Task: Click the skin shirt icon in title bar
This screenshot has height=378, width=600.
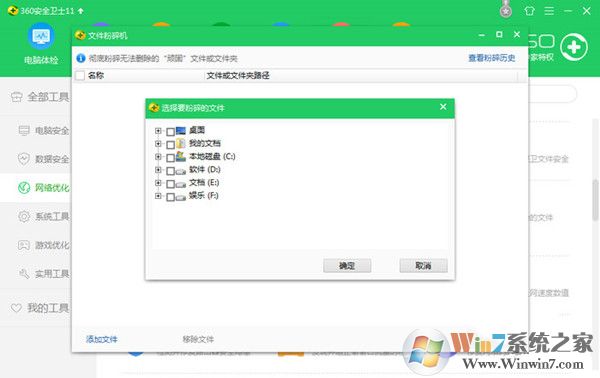Action: [529, 11]
